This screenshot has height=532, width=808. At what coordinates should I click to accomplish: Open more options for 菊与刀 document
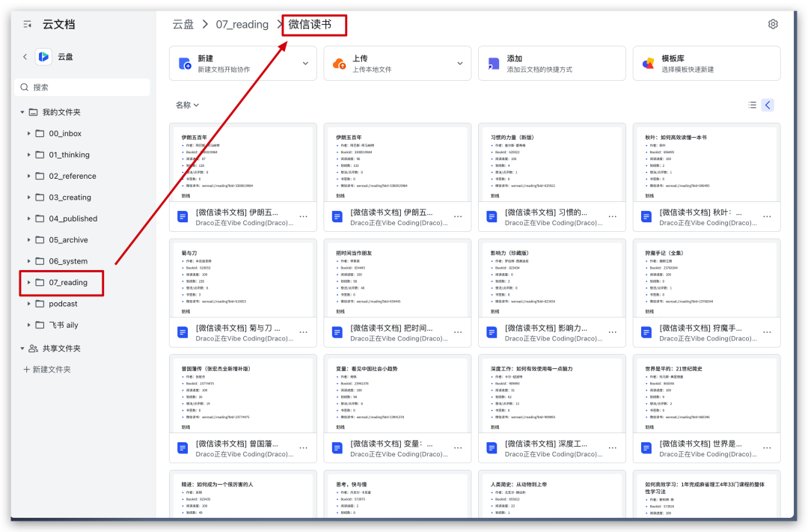click(304, 332)
